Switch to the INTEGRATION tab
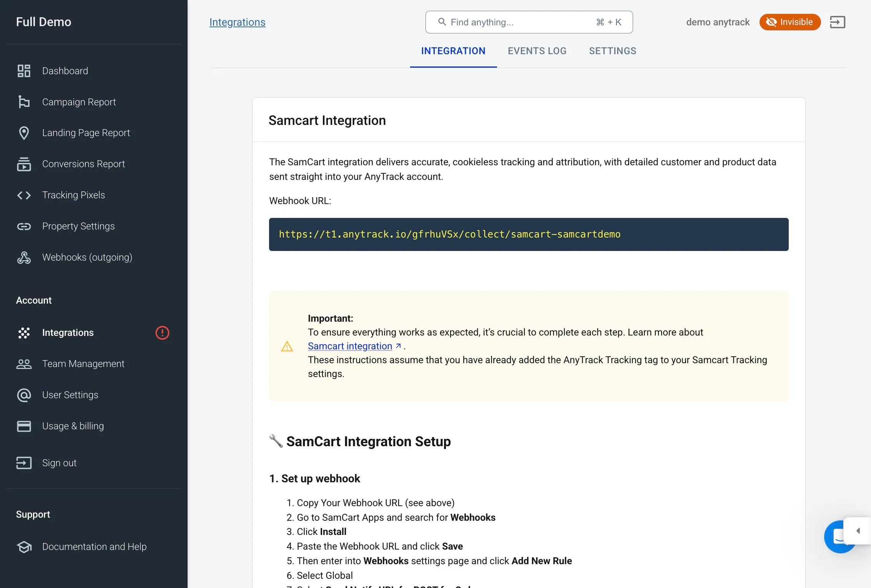Image resolution: width=871 pixels, height=588 pixels. [453, 51]
